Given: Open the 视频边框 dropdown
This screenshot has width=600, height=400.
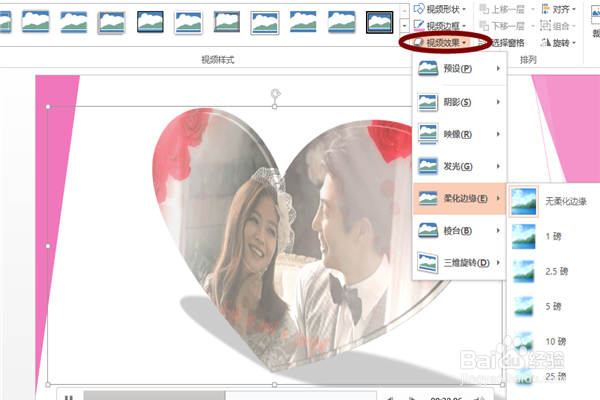Looking at the screenshot, I should click(x=440, y=26).
